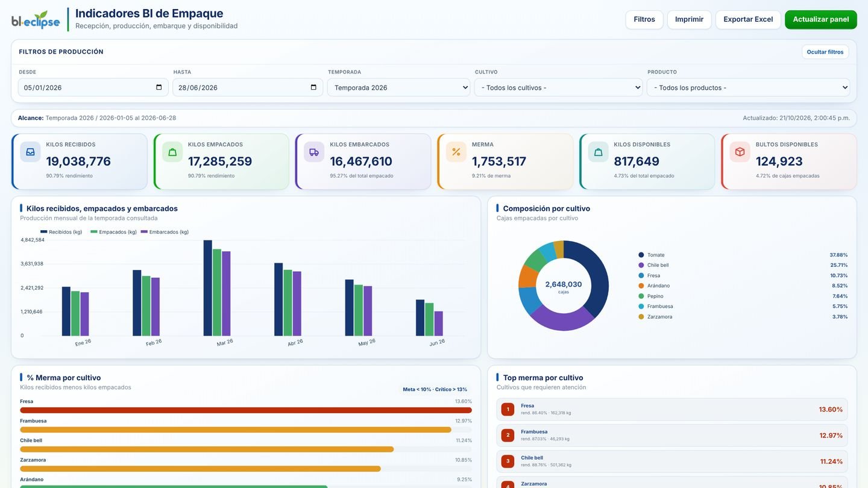Click the Pepino color dot in the legend

coord(641,296)
